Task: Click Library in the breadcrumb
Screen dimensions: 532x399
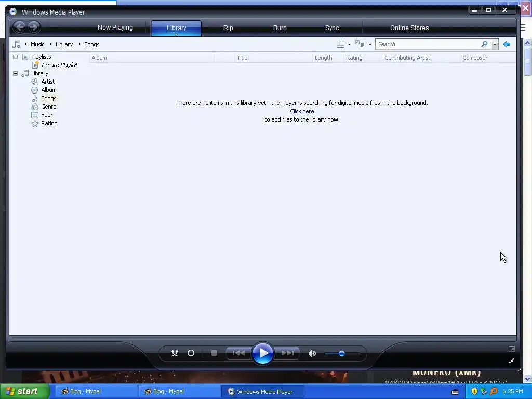Action: [64, 44]
